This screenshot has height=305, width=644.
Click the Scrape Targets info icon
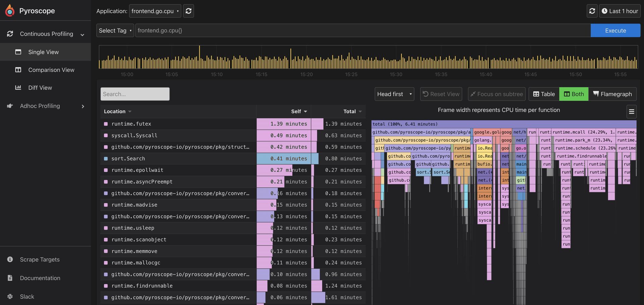10,259
